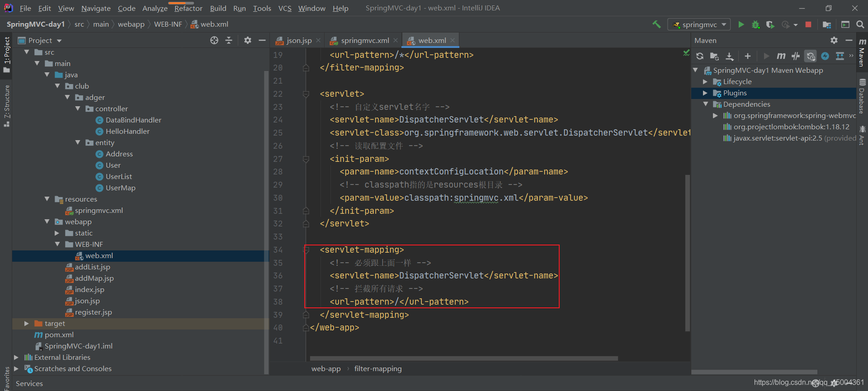Viewport: 868px width, 391px height.
Task: Toggle Maven Offline Mode icon
Action: tap(796, 56)
